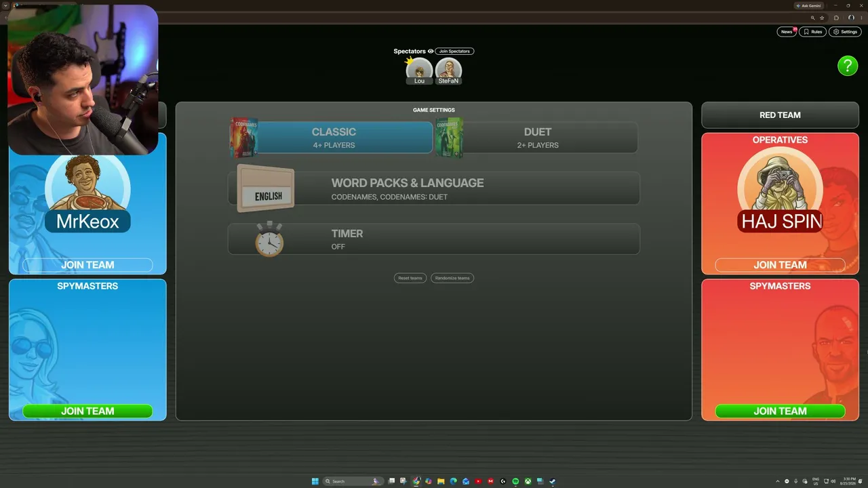868x488 pixels.
Task: Open the green question mark help button
Action: (x=848, y=66)
